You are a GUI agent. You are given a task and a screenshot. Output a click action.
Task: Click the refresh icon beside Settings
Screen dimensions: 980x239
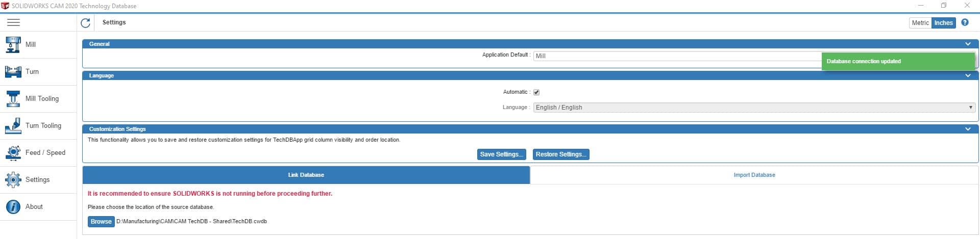tap(85, 22)
